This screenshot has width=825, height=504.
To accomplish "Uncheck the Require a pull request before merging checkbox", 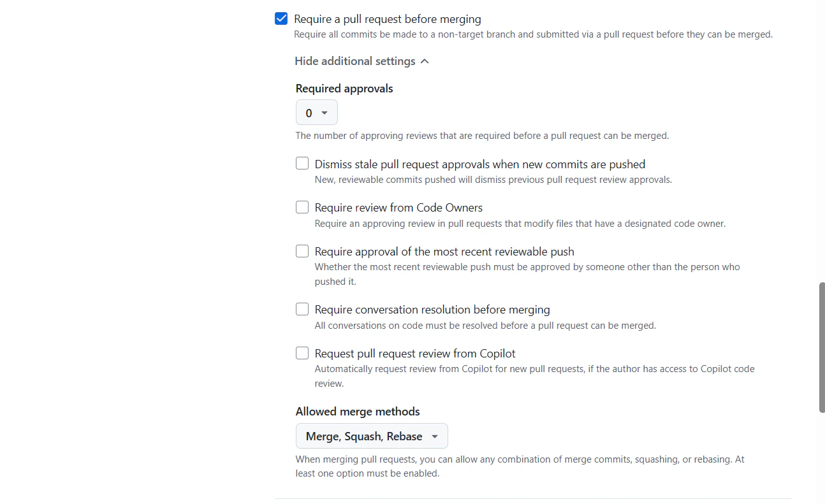I will point(281,18).
